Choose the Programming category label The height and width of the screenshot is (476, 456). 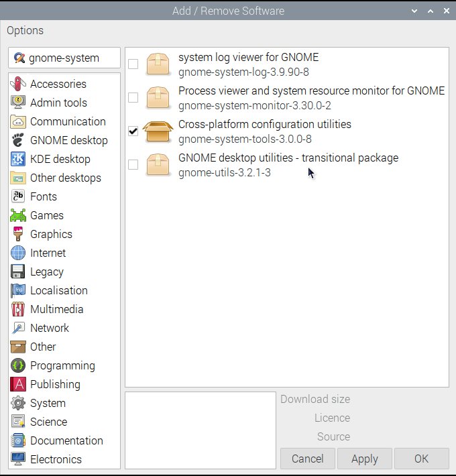[x=62, y=366]
